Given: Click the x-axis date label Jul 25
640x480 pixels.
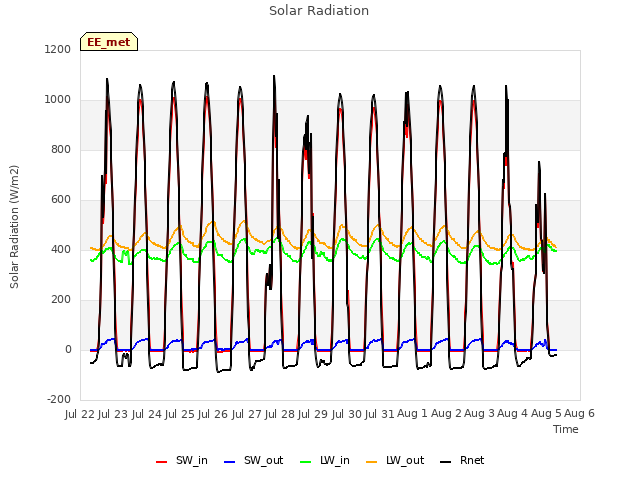Looking at the screenshot, I should tap(180, 414).
